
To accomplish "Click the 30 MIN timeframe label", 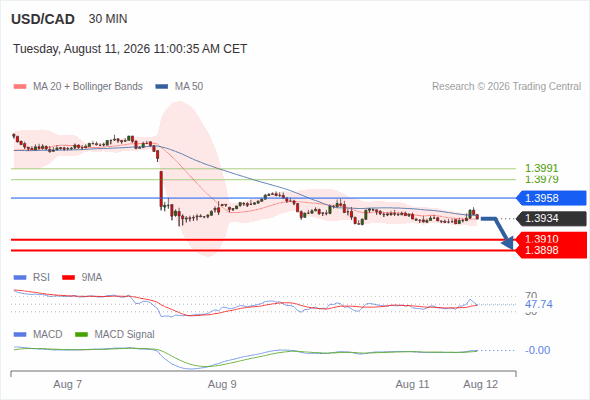I will 108,19.
